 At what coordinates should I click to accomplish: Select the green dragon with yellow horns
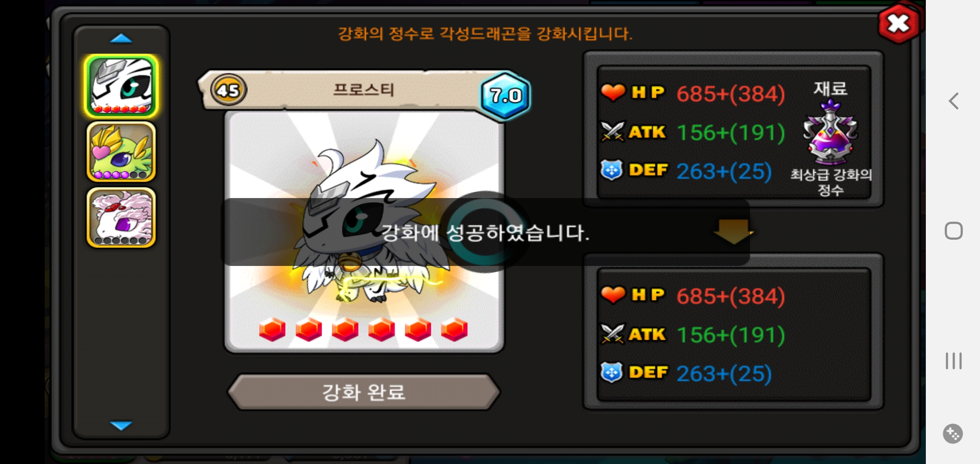[121, 152]
